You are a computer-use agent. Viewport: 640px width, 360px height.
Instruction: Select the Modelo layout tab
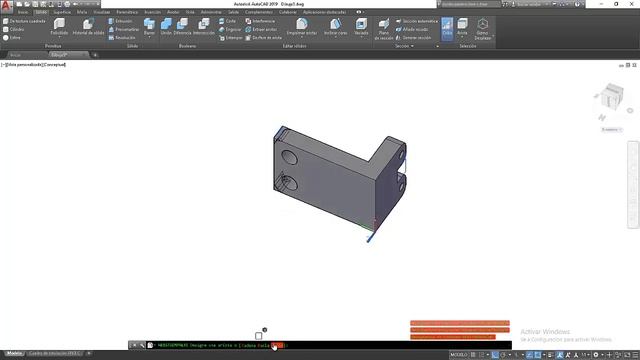14,353
